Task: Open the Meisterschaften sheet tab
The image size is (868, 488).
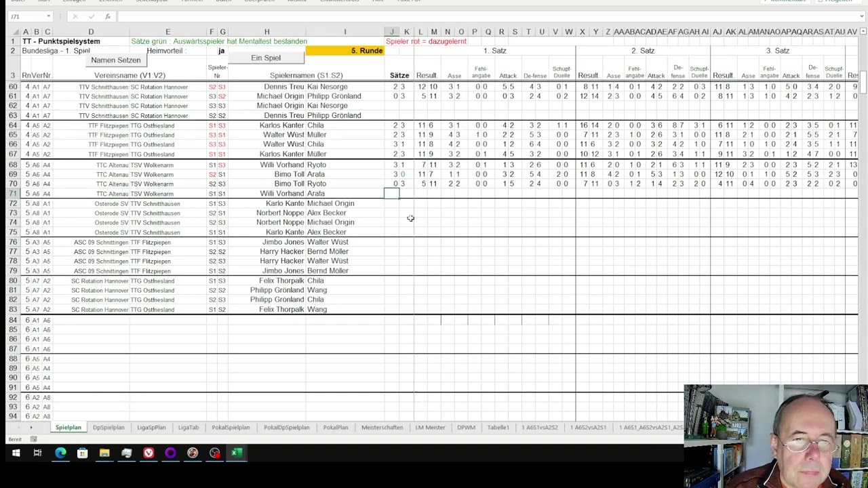Action: [382, 428]
